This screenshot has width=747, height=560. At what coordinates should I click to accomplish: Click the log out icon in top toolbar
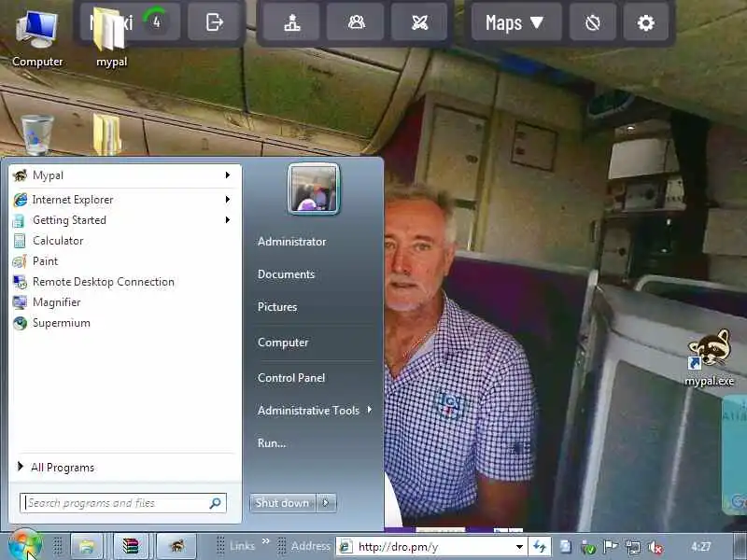(214, 22)
